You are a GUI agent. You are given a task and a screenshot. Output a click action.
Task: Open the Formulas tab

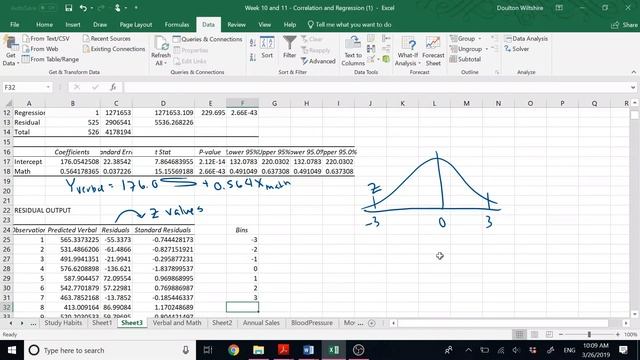point(177,24)
